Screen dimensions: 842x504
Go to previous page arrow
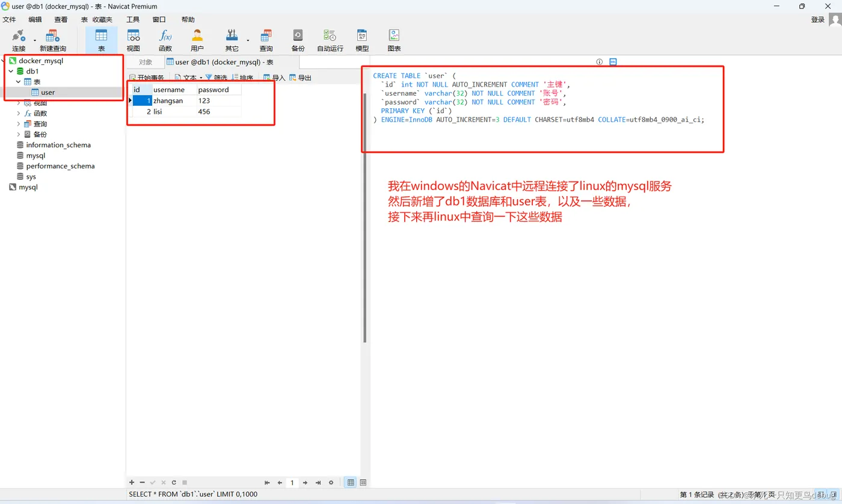pos(280,482)
